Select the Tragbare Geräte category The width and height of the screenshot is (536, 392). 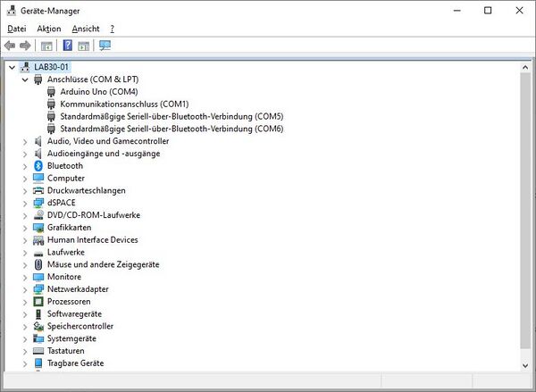click(x=75, y=363)
